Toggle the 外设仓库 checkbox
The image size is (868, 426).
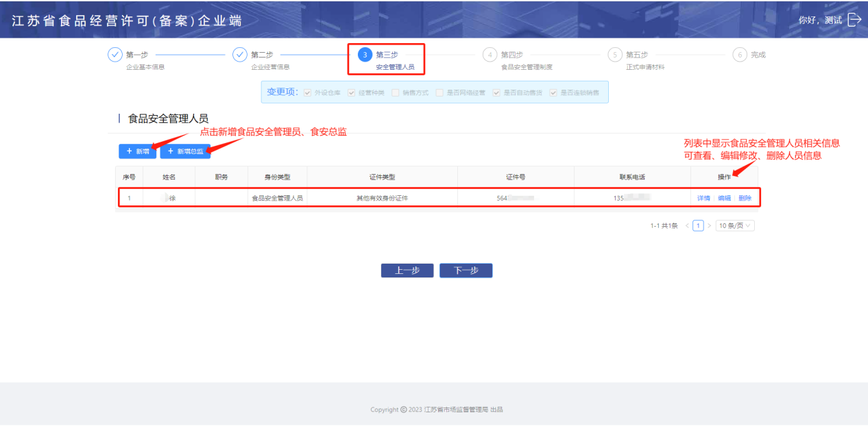(x=308, y=92)
